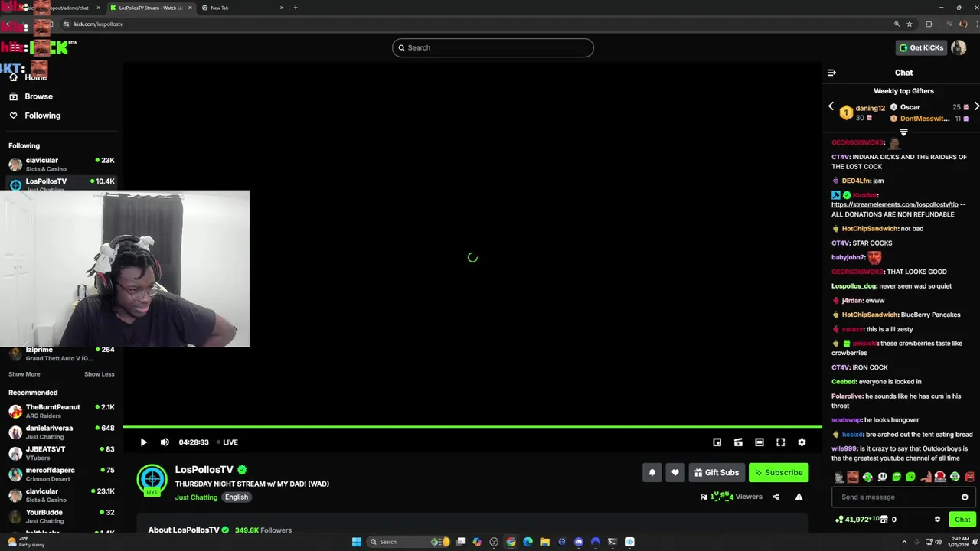Click the green Subscribe button

pos(779,473)
